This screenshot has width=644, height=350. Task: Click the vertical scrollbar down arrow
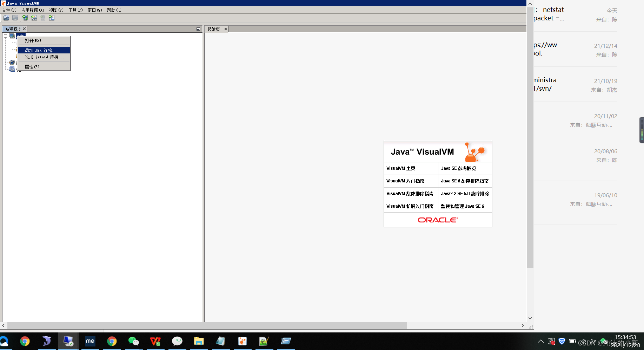530,318
